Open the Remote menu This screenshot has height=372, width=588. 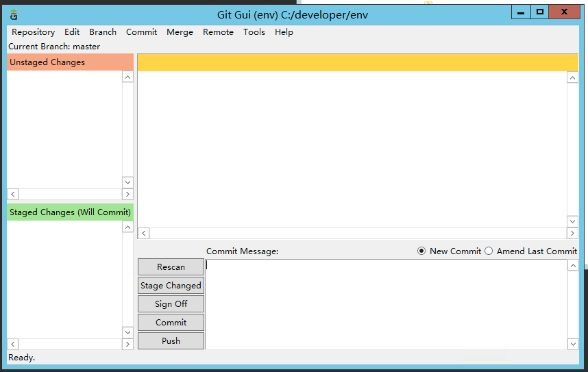point(218,32)
